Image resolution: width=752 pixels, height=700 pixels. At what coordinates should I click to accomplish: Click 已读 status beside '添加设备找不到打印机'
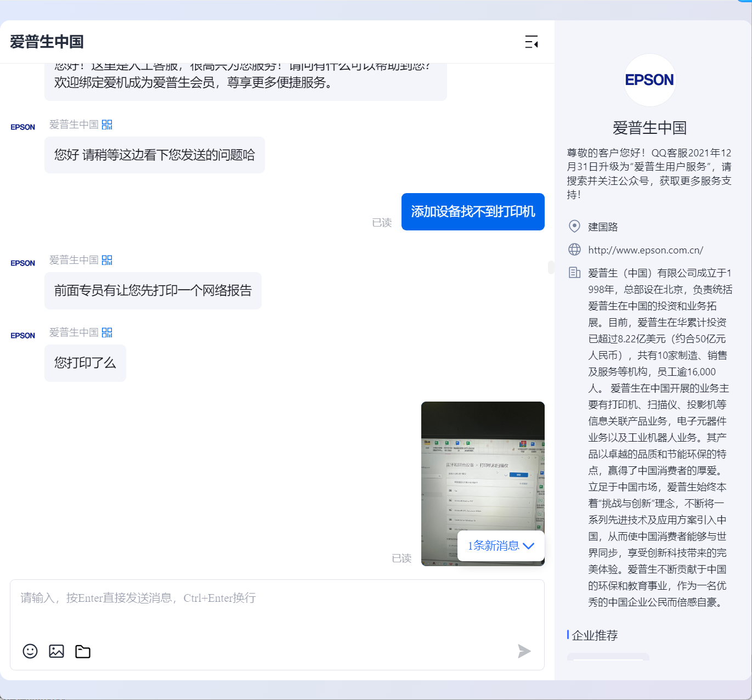[382, 223]
